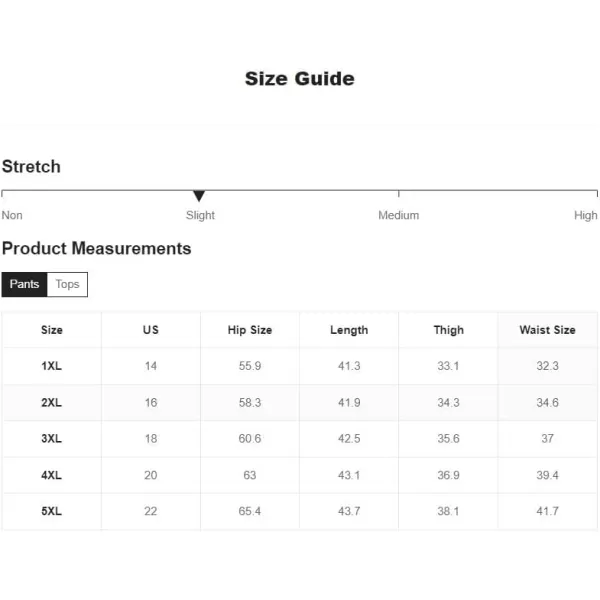Click the Size Guide title

(300, 79)
